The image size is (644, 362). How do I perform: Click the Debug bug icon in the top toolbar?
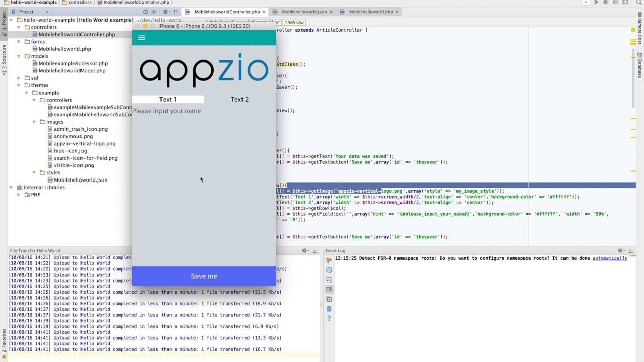click(606, 3)
